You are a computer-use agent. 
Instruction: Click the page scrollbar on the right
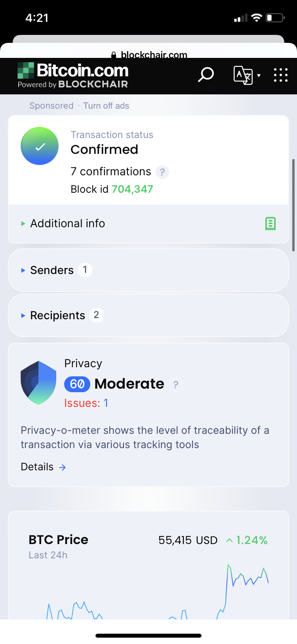tap(293, 205)
